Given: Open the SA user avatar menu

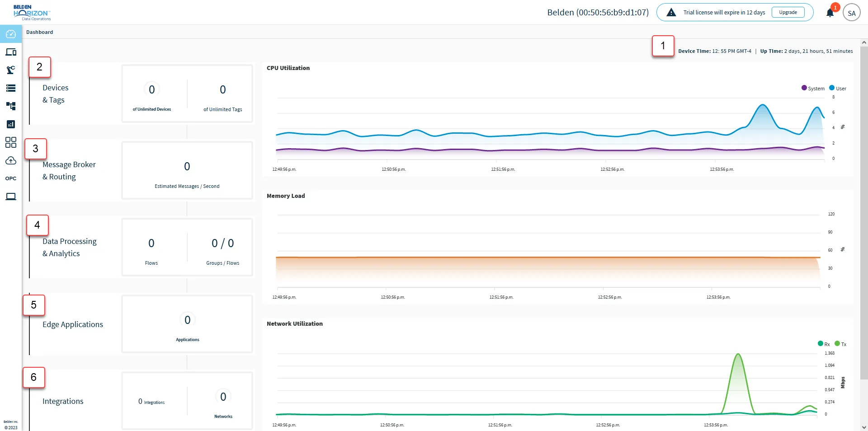Looking at the screenshot, I should (852, 13).
